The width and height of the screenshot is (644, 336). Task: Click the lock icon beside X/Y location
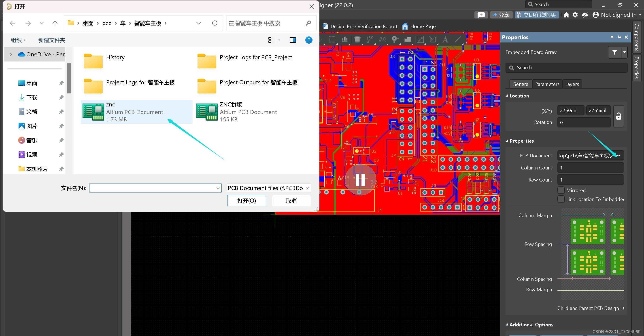pyautogui.click(x=618, y=116)
